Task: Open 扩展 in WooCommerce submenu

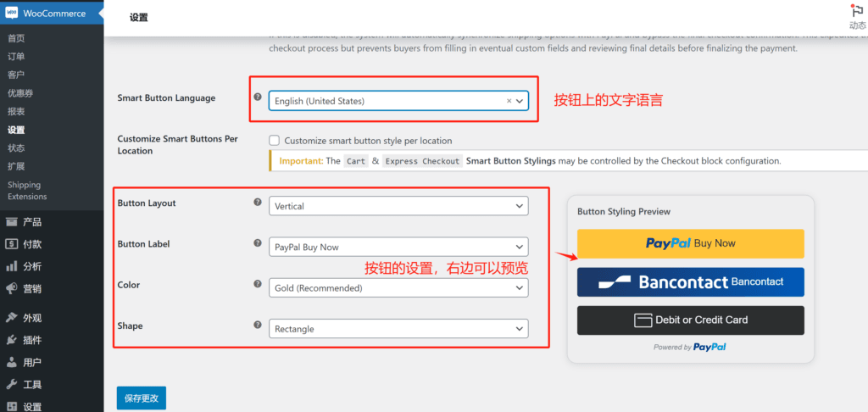Action: tap(16, 166)
